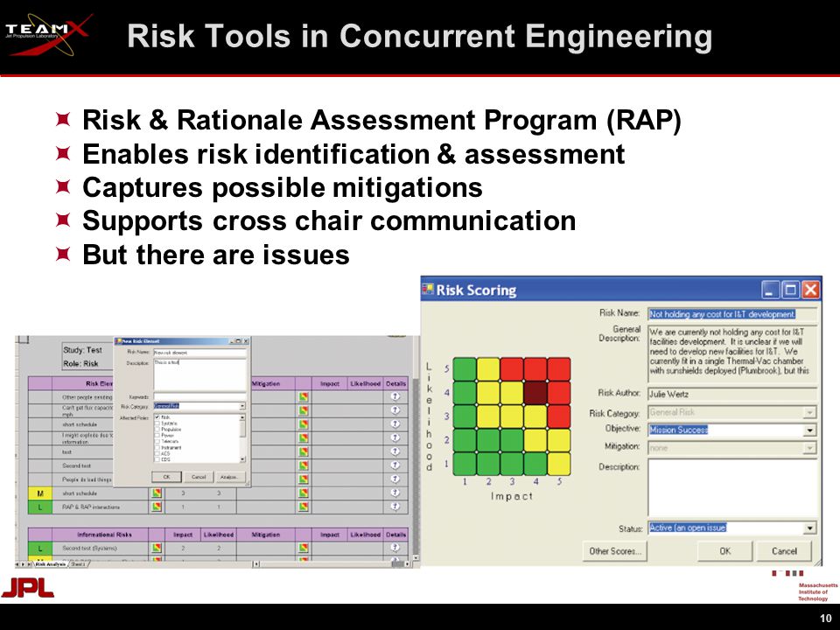Viewport: 840px width, 630px height.
Task: Click Cancel in Risk Scoring window
Action: [x=784, y=550]
